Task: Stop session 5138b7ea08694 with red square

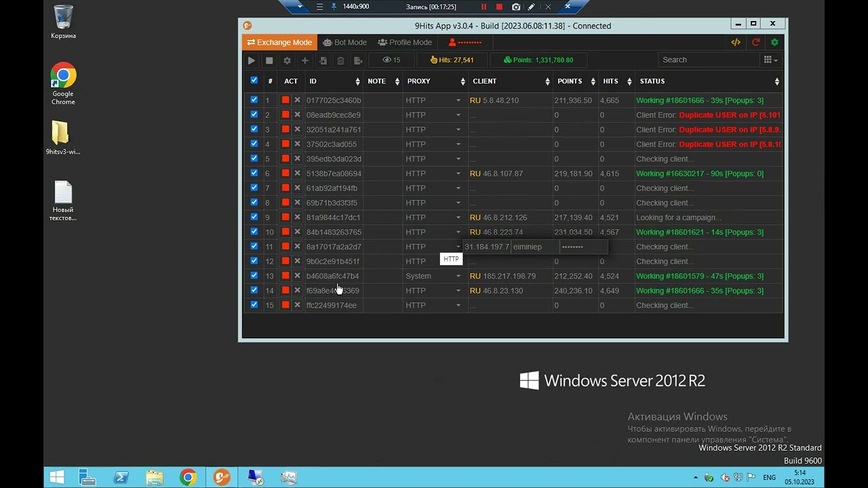Action: pyautogui.click(x=285, y=174)
